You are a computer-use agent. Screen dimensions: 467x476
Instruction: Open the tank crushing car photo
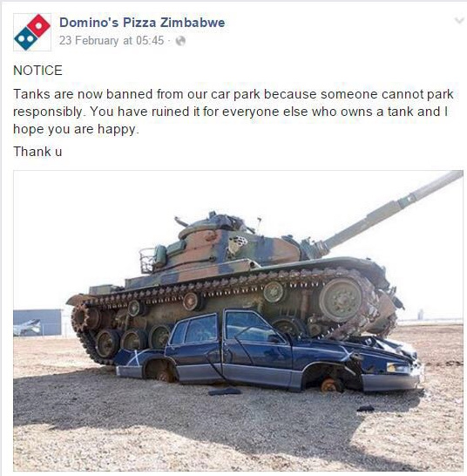(x=238, y=321)
